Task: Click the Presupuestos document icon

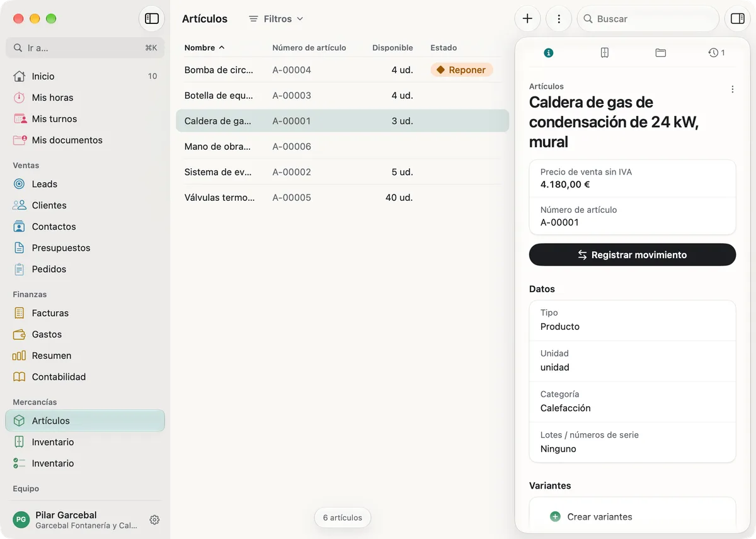Action: tap(20, 248)
